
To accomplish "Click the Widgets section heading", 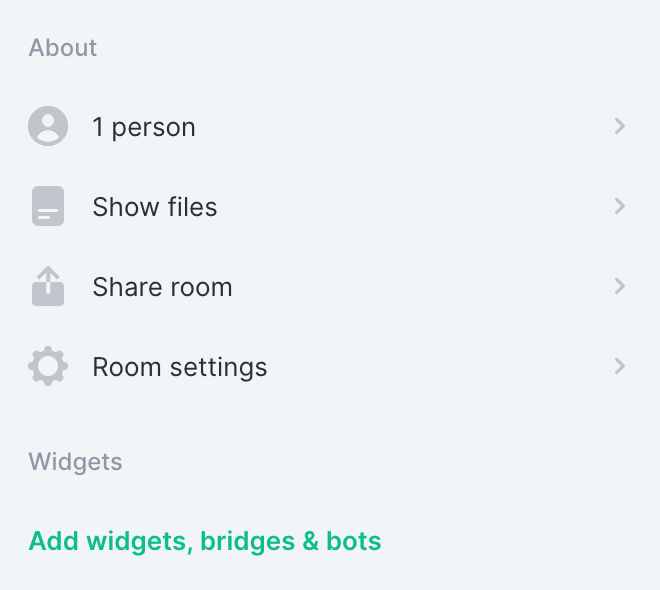I will (x=76, y=462).
